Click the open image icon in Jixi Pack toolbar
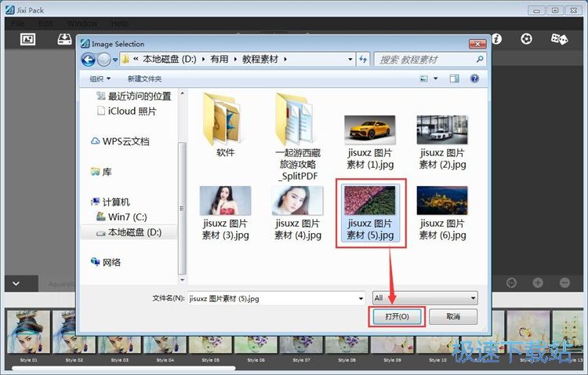588x375 pixels. point(27,38)
